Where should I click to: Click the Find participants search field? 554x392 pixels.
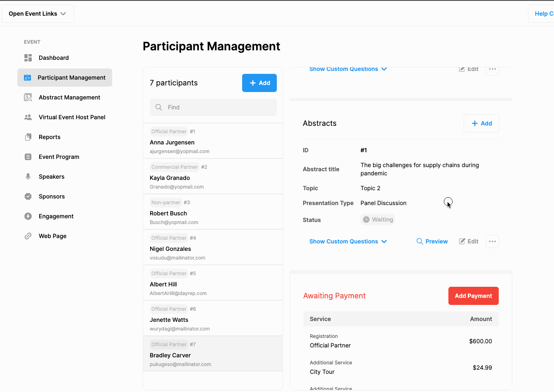(213, 107)
